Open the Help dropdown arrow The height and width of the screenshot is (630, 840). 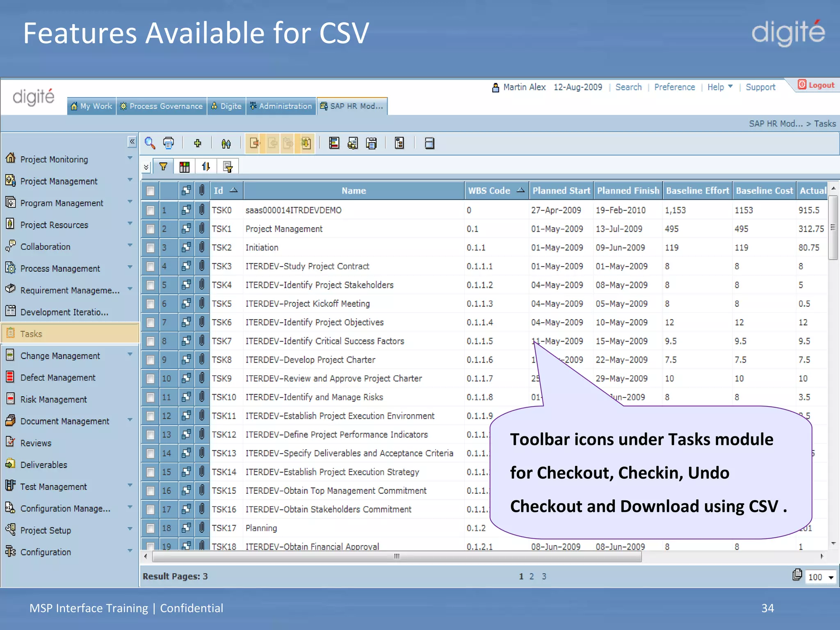coord(730,87)
